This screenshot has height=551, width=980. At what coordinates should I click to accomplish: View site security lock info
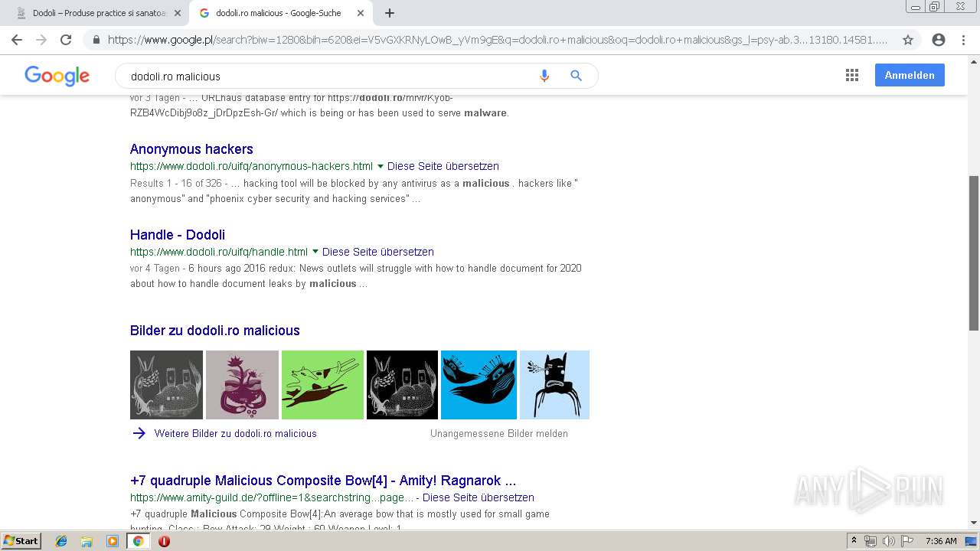coord(96,40)
